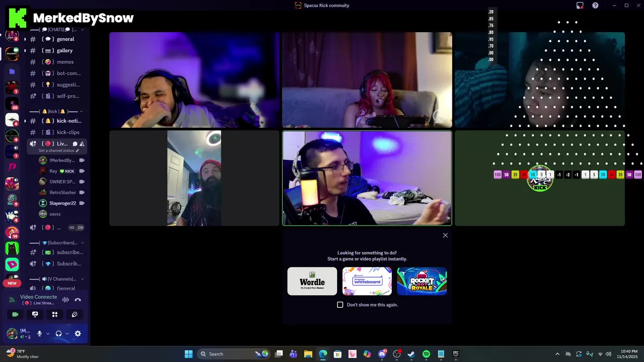Select user Slayeroger22 in voice list
This screenshot has height=362, width=644.
(x=61, y=203)
